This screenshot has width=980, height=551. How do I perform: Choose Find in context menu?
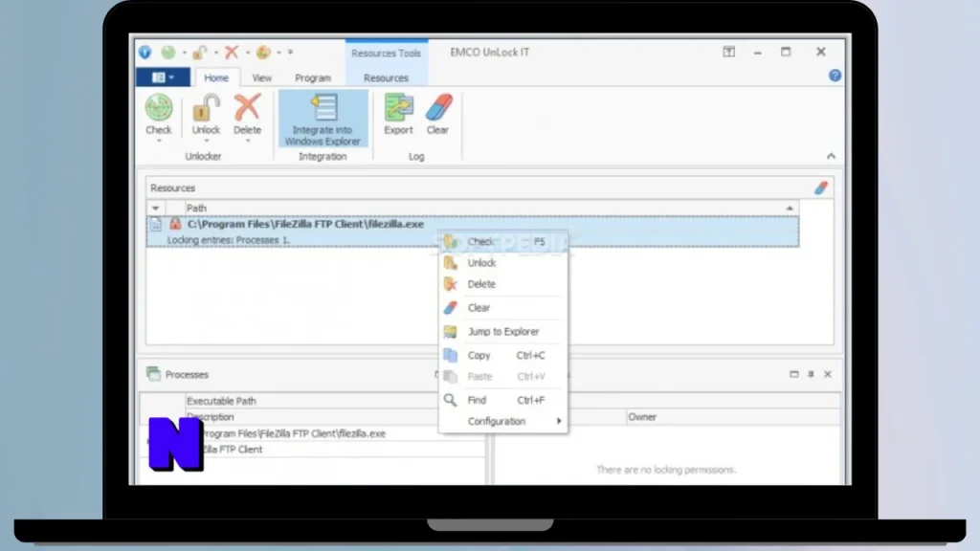pos(502,401)
